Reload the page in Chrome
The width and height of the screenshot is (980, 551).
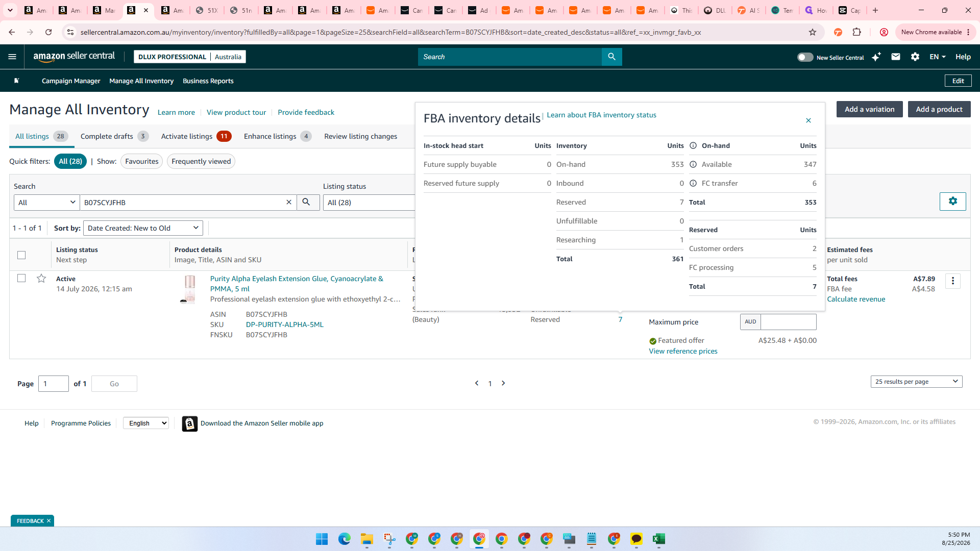(x=48, y=32)
